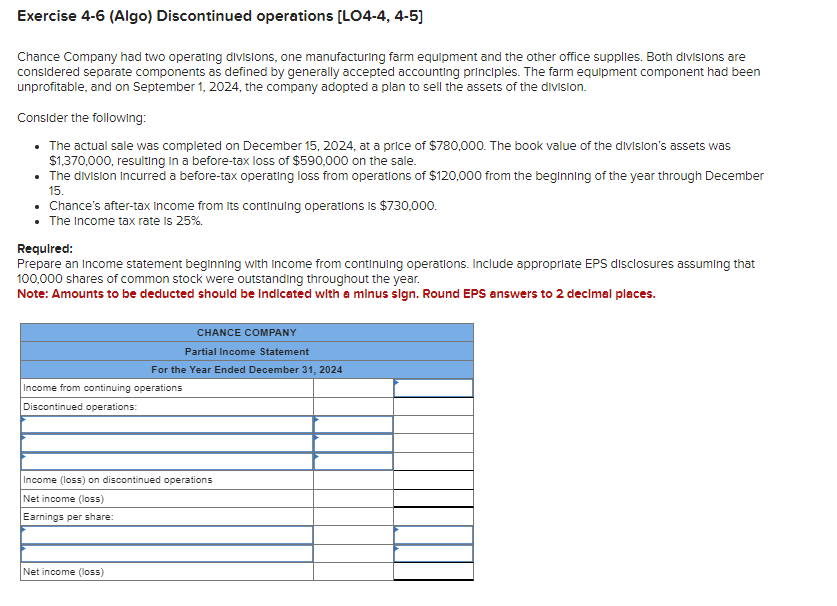837x606 pixels.
Task: Click the bottom Net income (loss) per share cell
Action: 435,573
